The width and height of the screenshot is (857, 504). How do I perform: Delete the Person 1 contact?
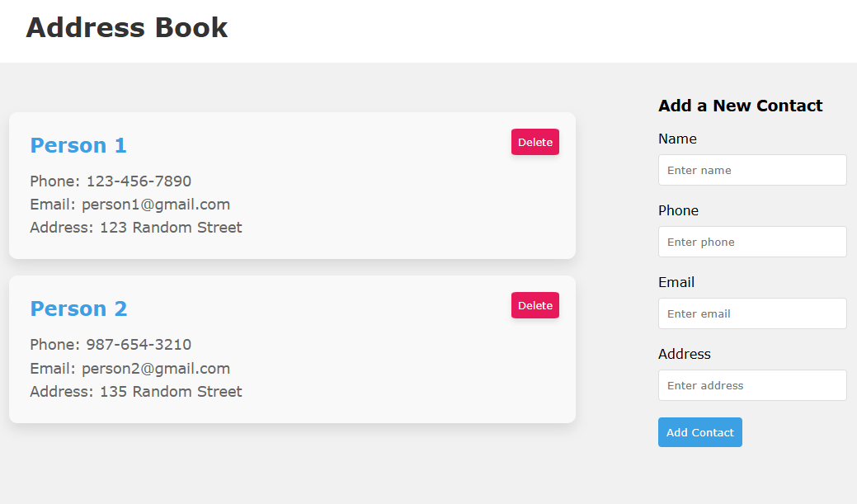coord(534,142)
